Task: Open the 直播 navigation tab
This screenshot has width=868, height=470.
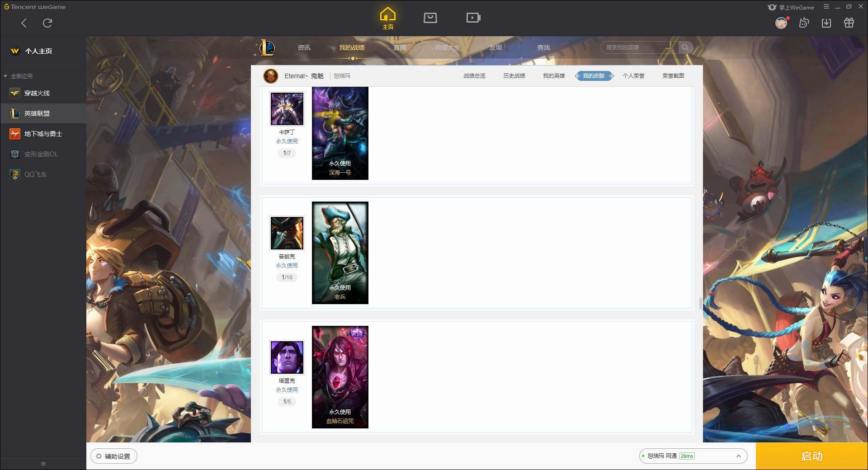Action: tap(400, 47)
